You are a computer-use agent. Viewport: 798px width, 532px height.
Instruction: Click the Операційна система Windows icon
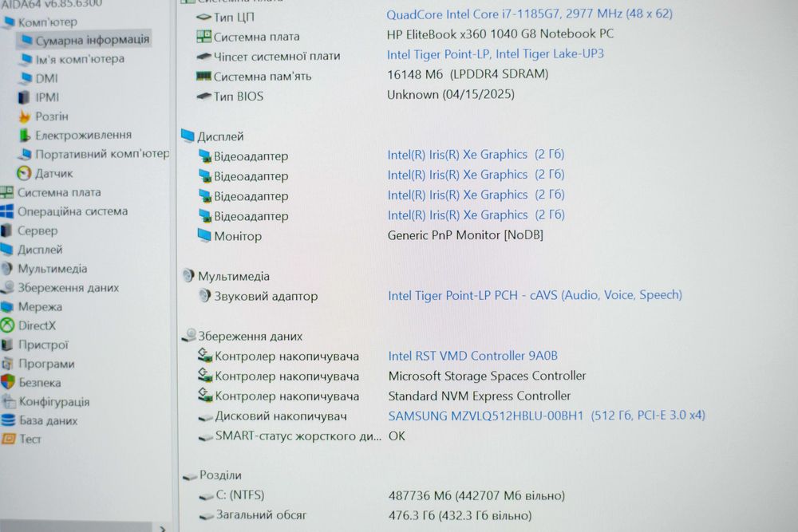[x=7, y=211]
